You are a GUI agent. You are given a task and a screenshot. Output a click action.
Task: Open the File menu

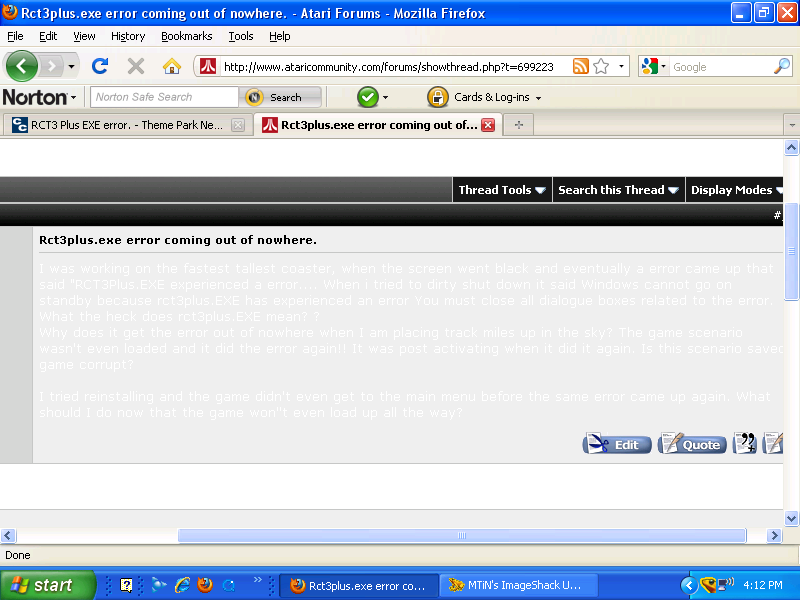tap(15, 36)
